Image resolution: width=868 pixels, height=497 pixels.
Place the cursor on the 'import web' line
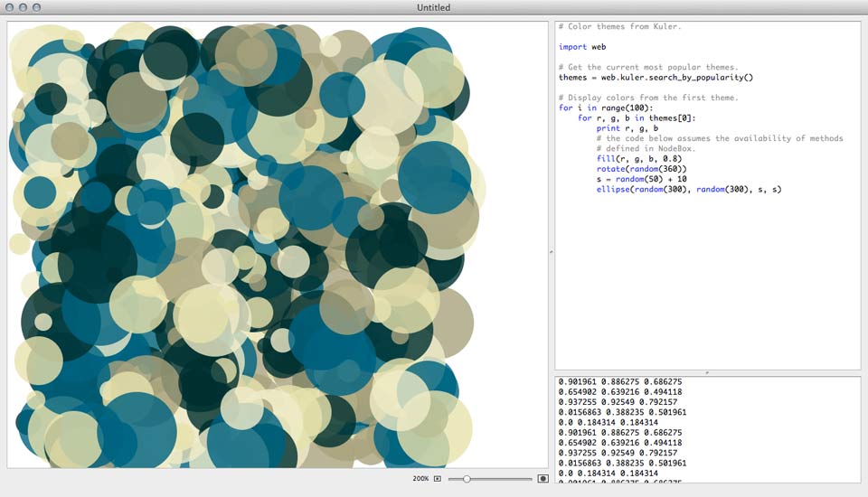click(582, 47)
